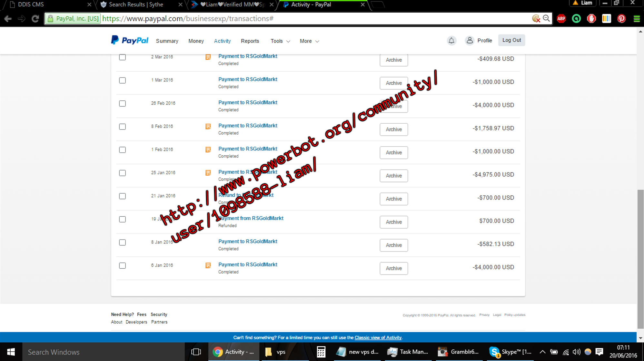Open Windows Start menu
Screen dimensions: 644x361
[11, 352]
